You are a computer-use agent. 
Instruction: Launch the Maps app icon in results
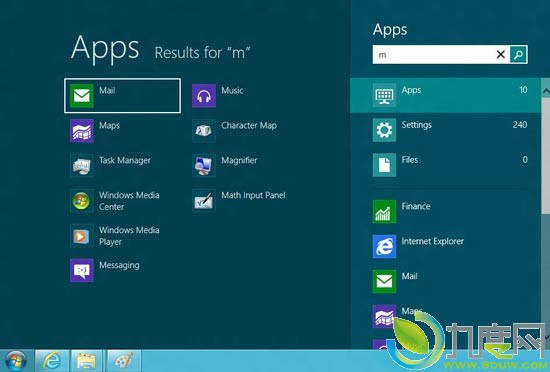point(82,130)
